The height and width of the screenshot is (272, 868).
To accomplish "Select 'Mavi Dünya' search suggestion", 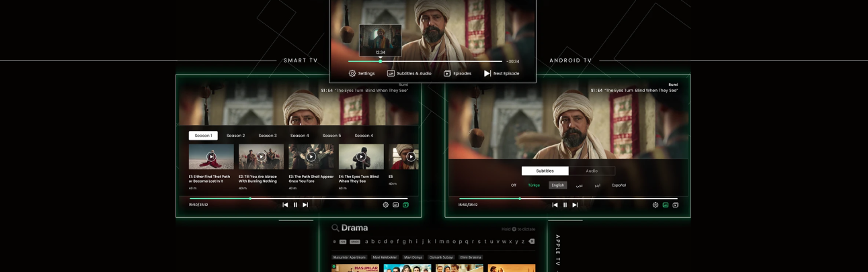I will pyautogui.click(x=413, y=257).
